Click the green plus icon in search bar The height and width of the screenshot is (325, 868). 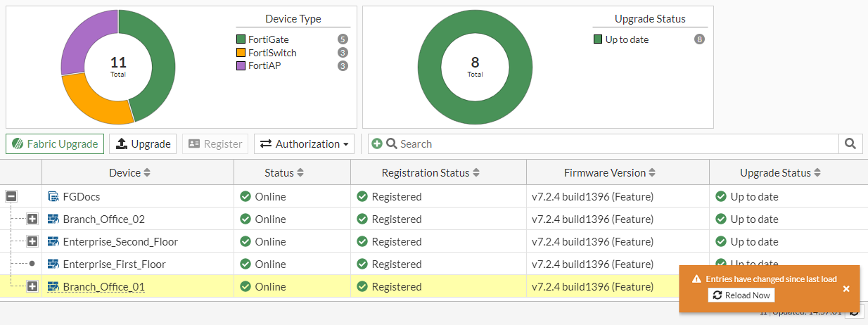tap(377, 144)
